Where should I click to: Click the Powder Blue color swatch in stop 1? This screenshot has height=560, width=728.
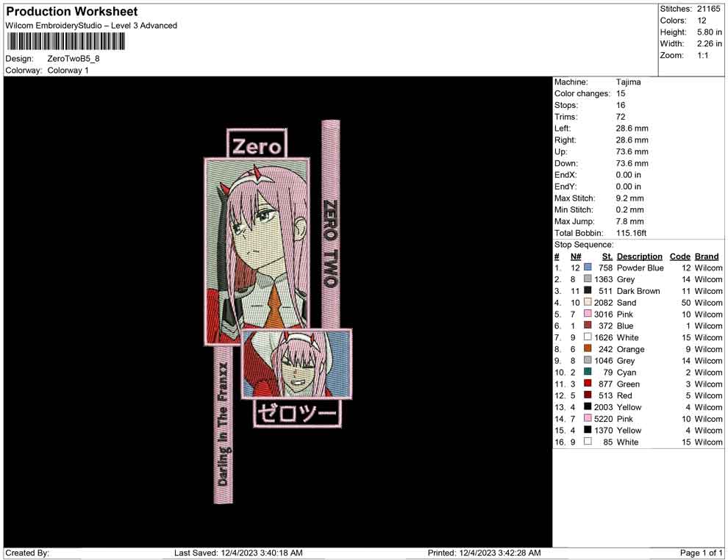588,268
